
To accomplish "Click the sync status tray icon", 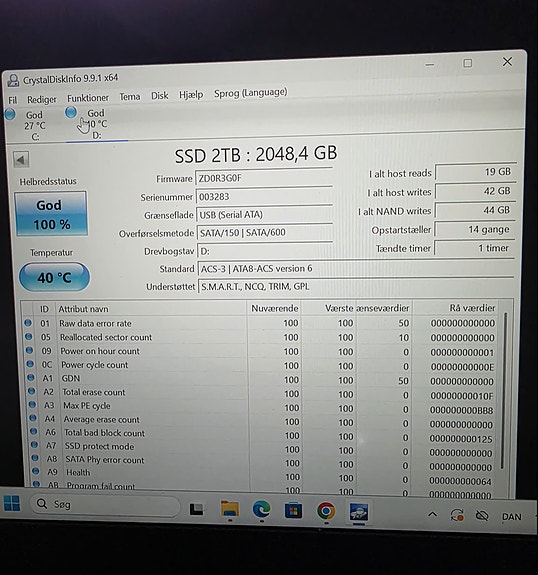I will tap(457, 515).
